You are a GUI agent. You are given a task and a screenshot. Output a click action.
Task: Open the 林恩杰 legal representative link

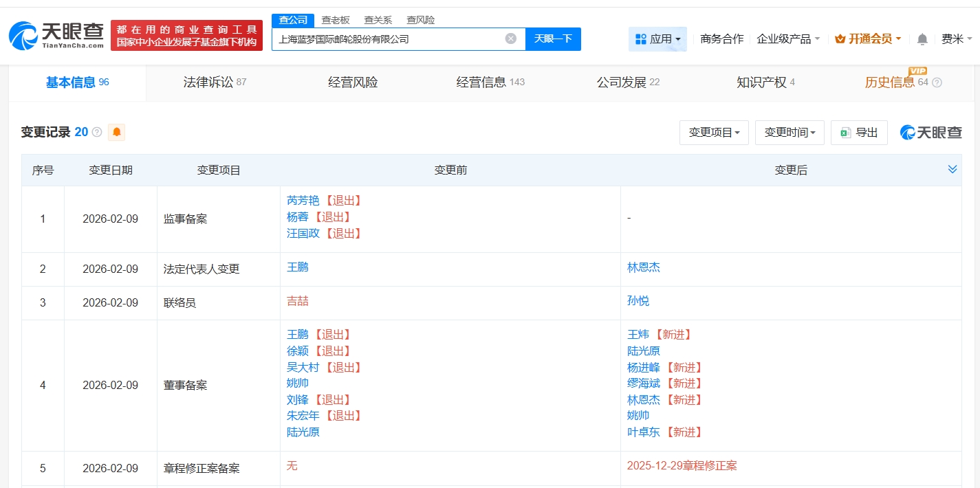point(644,267)
